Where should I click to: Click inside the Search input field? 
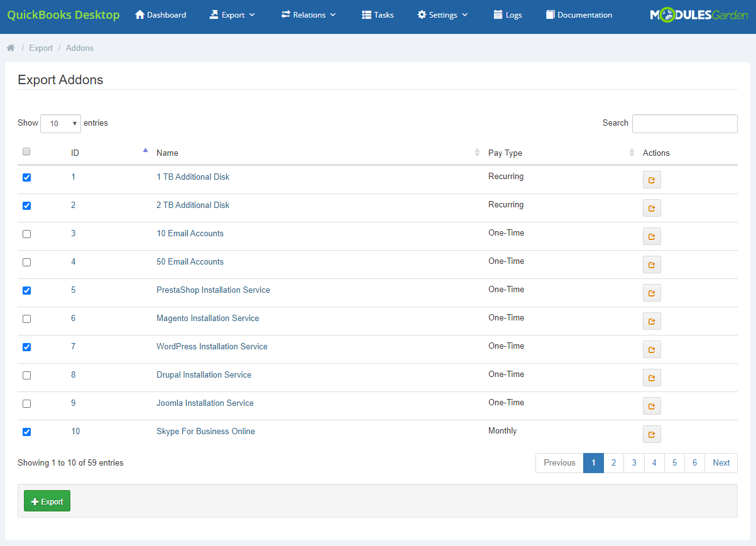pyautogui.click(x=684, y=123)
